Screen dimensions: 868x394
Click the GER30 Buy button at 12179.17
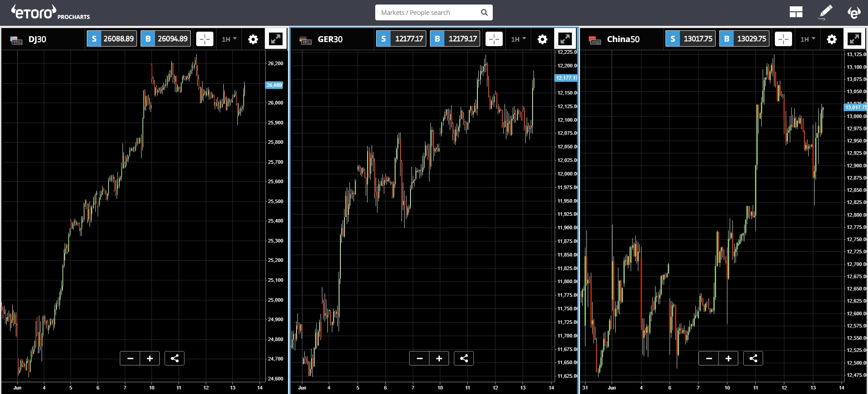[455, 39]
